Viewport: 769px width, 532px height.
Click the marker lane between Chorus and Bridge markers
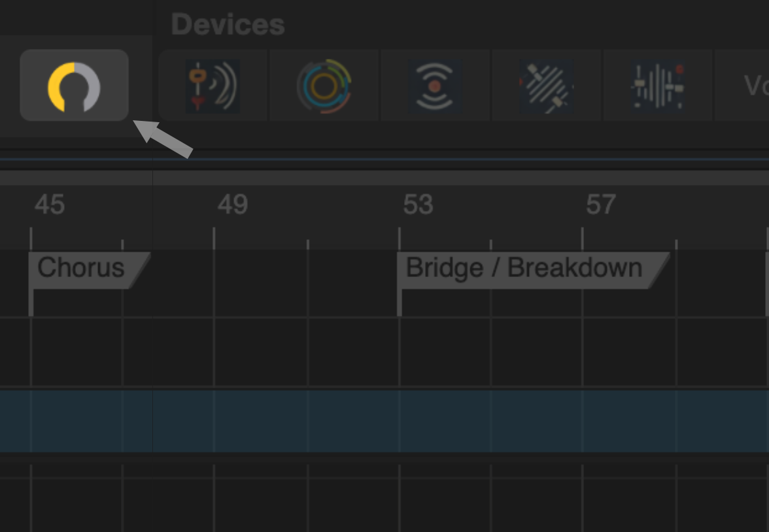click(x=273, y=284)
